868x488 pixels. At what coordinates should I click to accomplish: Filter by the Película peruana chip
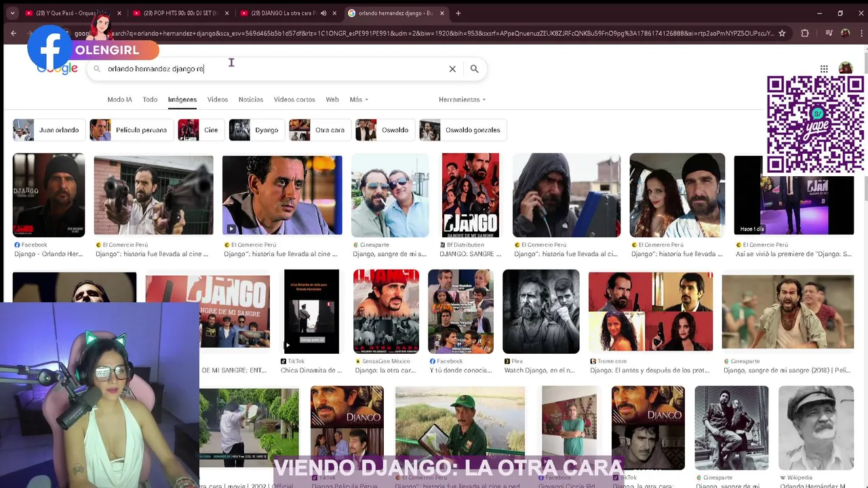click(131, 130)
